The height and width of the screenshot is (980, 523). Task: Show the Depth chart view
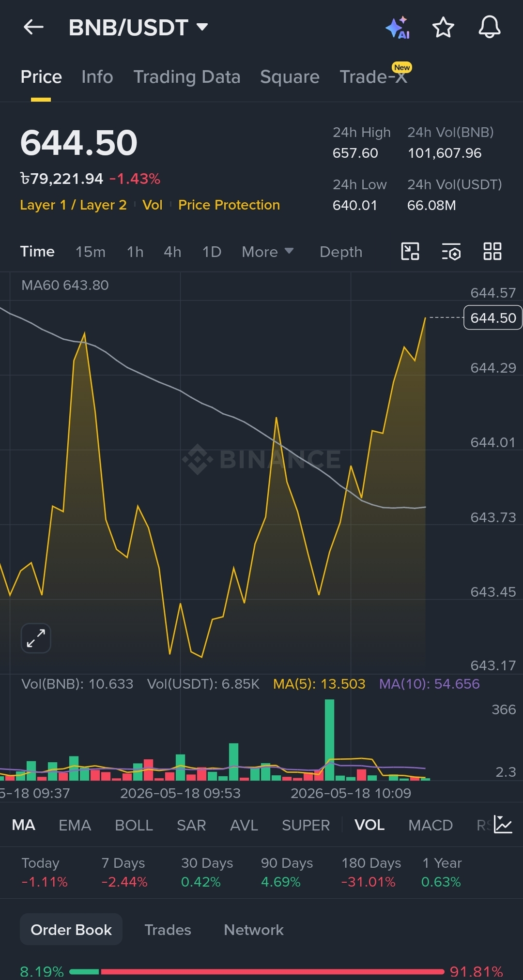pyautogui.click(x=341, y=252)
